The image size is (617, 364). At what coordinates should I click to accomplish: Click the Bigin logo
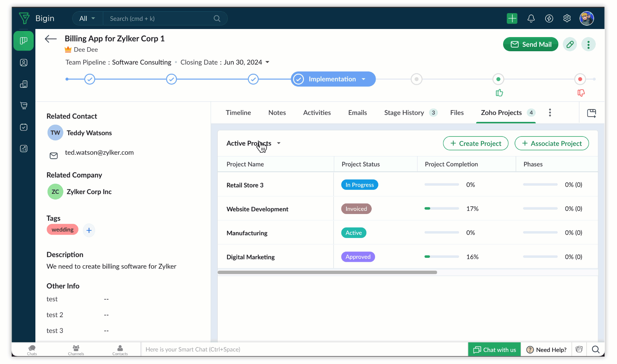click(x=24, y=18)
